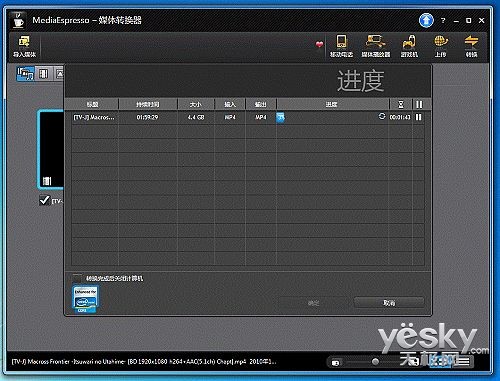Screen dimensions: 500x381
Task: Click the Progress (进度) column header
Action: 332,104
